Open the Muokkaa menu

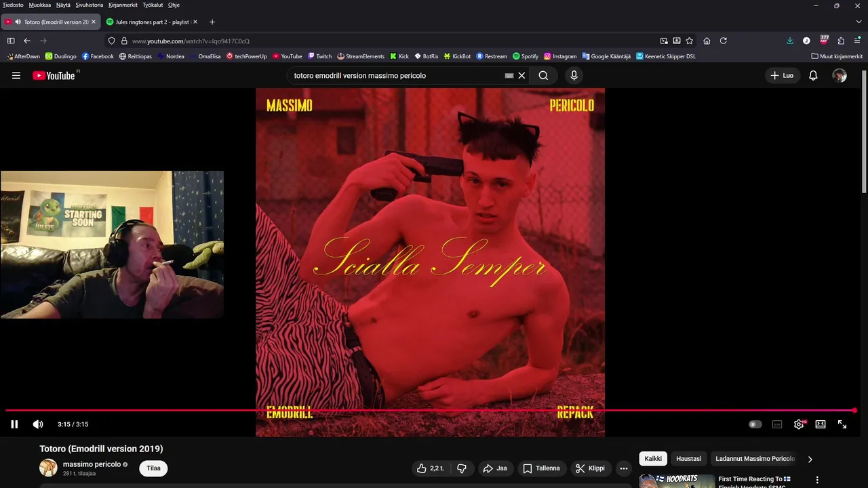click(39, 5)
